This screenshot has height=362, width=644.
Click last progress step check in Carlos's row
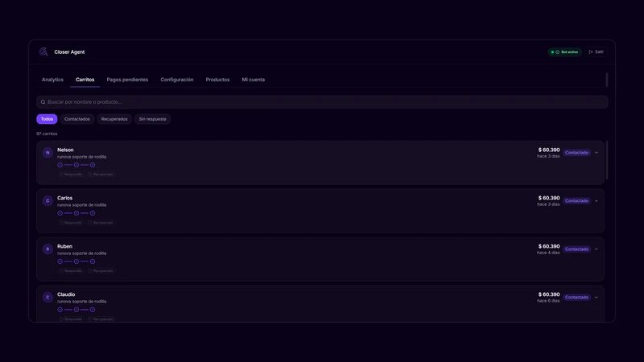(93, 213)
